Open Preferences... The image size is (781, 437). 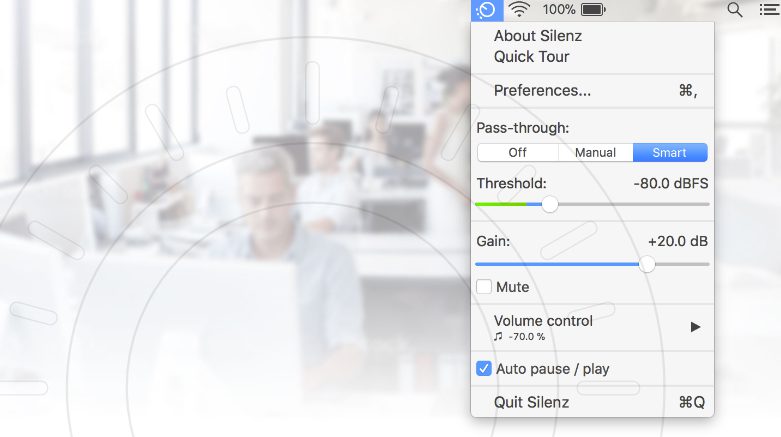542,91
